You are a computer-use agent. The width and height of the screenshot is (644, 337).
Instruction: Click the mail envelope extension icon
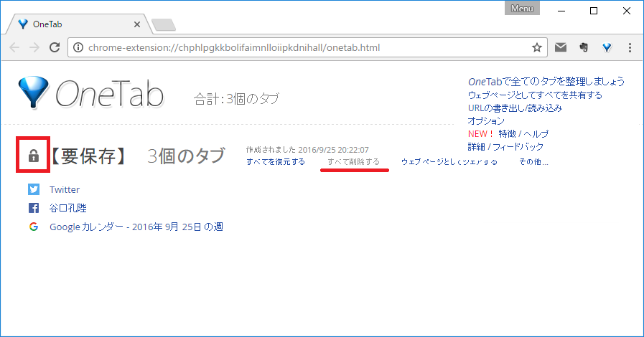pyautogui.click(x=561, y=48)
